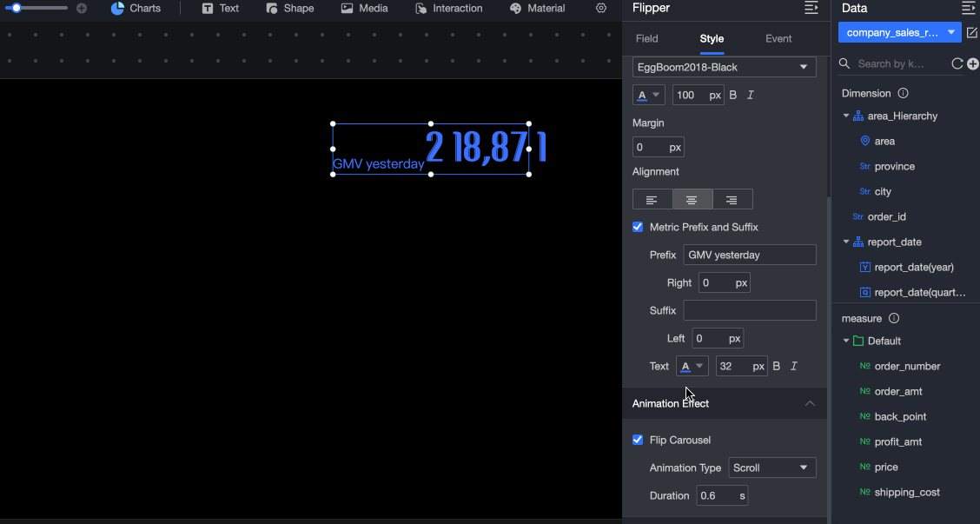Toggle bold for prefix and suffix text

pos(776,367)
